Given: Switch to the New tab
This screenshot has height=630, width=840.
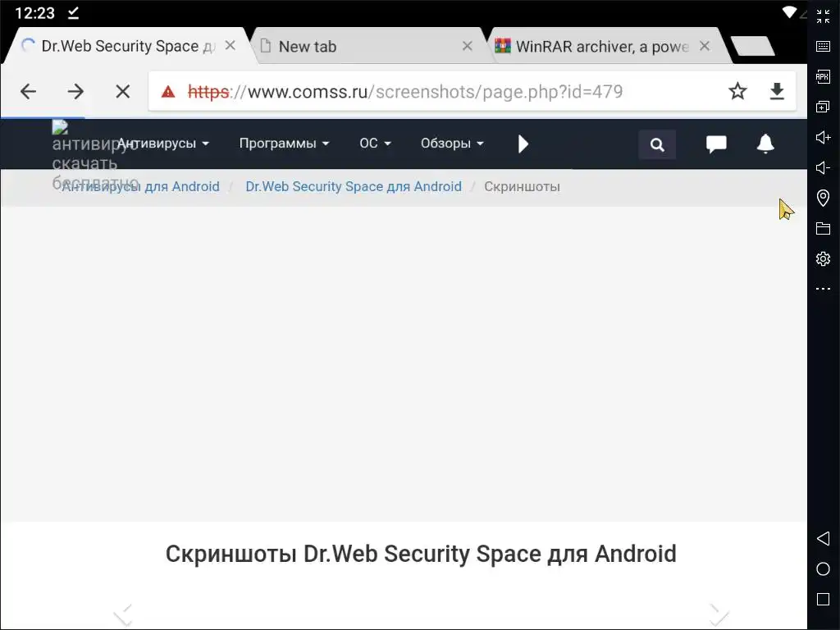Looking at the screenshot, I should pos(361,47).
